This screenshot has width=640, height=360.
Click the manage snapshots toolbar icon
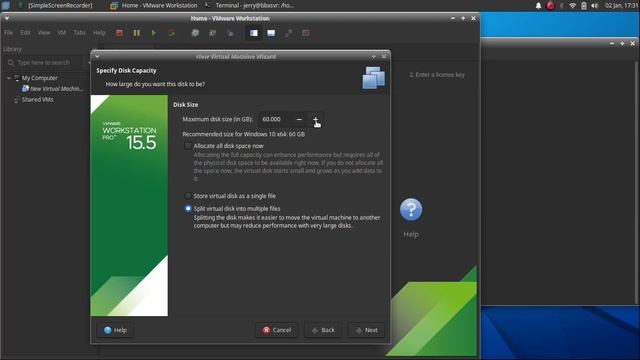point(230,33)
